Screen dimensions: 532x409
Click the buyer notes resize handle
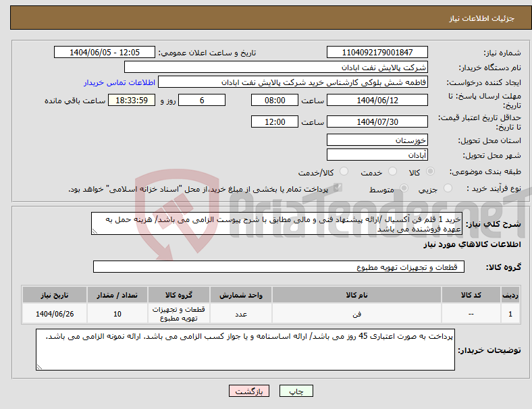point(39,366)
